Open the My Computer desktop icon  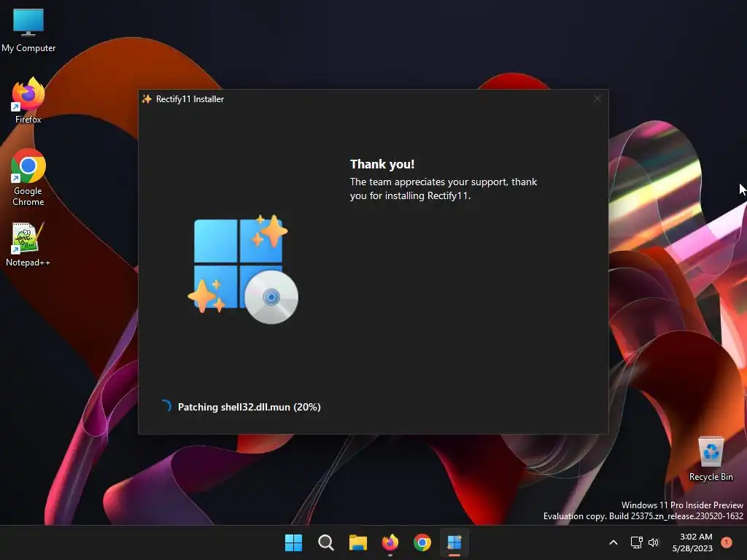pyautogui.click(x=28, y=31)
